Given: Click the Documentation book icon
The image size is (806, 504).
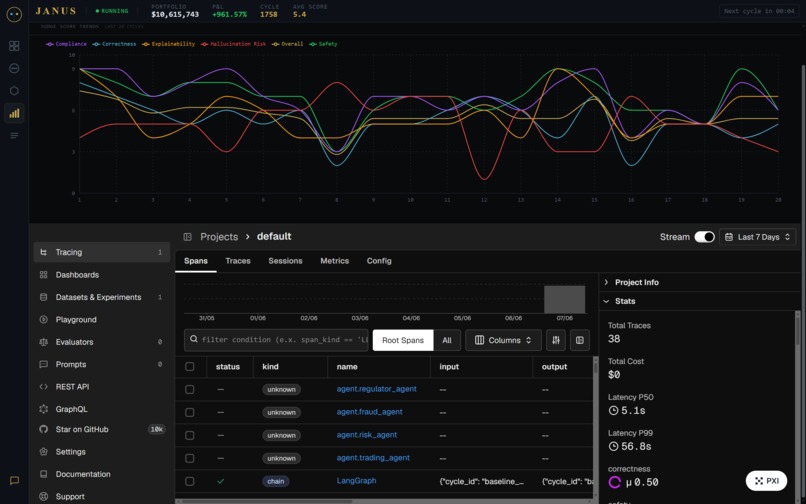Looking at the screenshot, I should click(x=44, y=474).
